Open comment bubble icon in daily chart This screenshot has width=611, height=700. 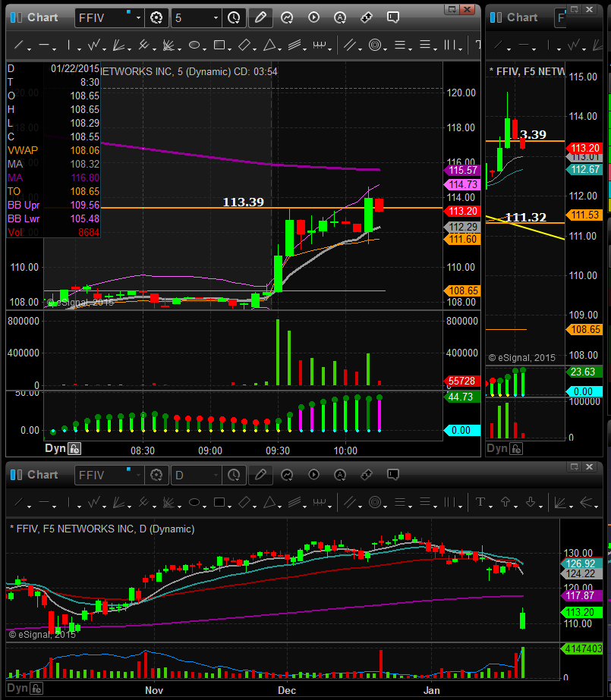point(393,475)
